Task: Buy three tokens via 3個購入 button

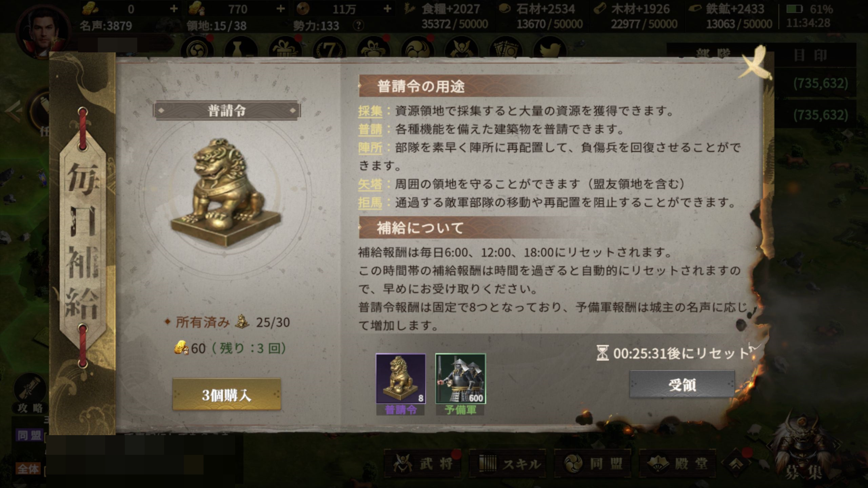Action: (x=226, y=395)
